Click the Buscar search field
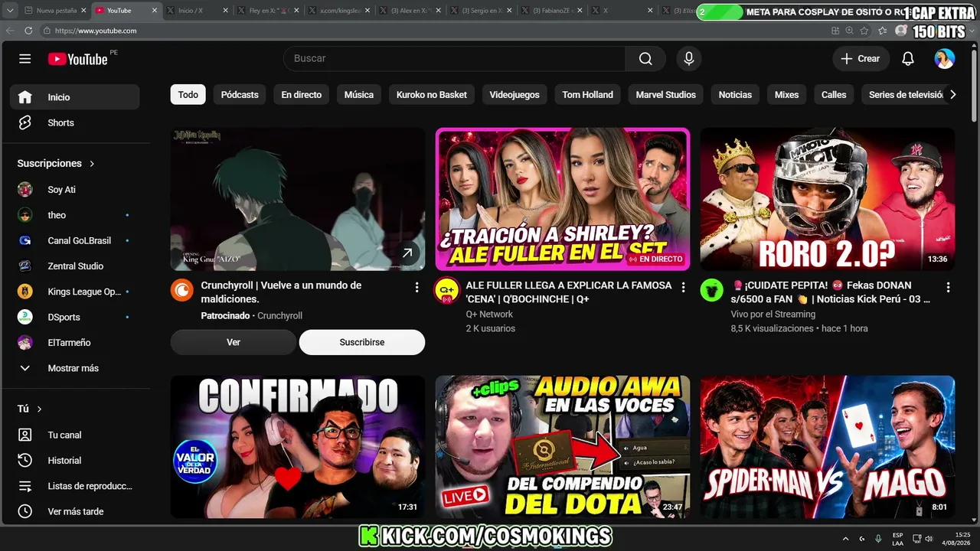This screenshot has height=551, width=980. click(454, 59)
